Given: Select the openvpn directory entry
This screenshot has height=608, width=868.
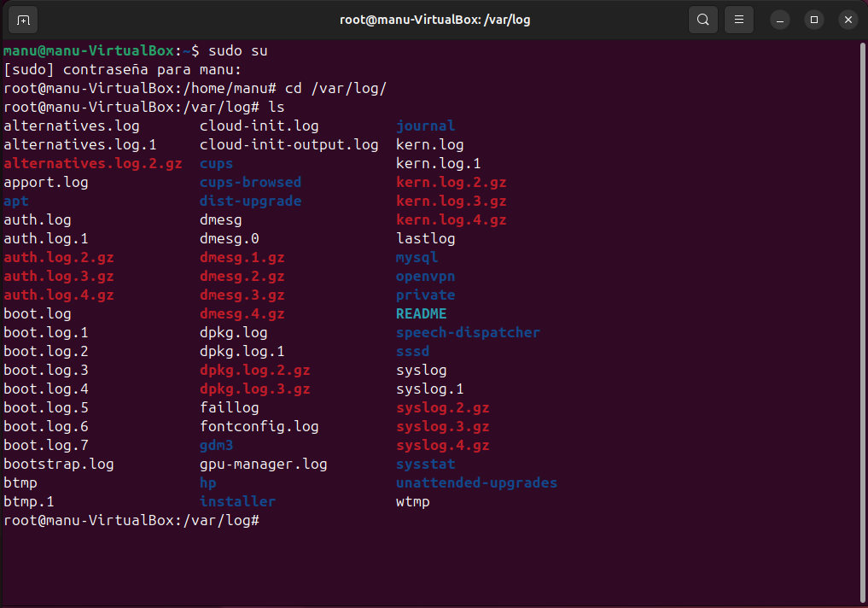Looking at the screenshot, I should point(425,277).
